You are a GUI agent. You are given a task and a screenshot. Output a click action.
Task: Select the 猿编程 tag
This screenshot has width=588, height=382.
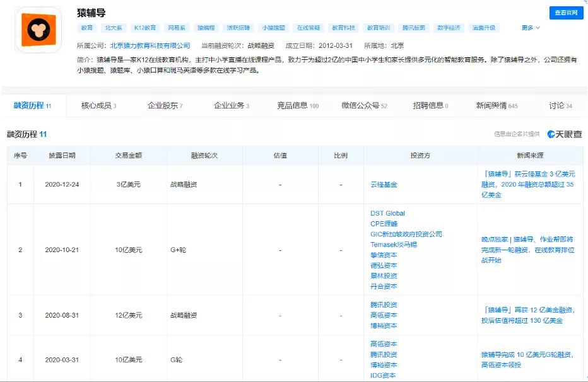(x=206, y=28)
